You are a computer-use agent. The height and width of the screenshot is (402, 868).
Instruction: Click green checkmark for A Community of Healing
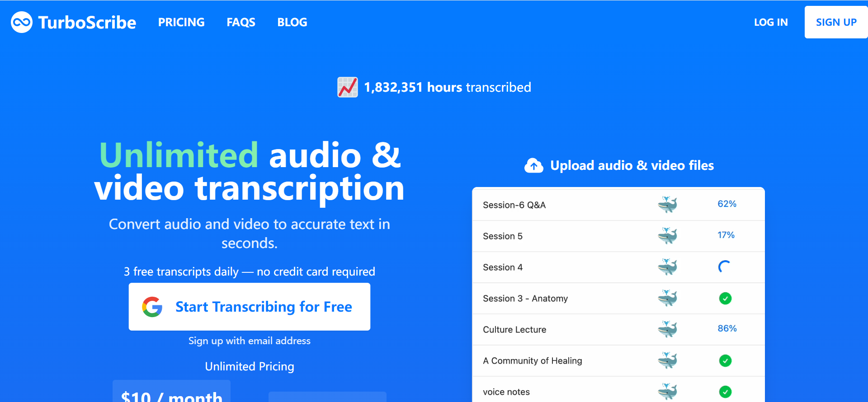[x=725, y=360]
